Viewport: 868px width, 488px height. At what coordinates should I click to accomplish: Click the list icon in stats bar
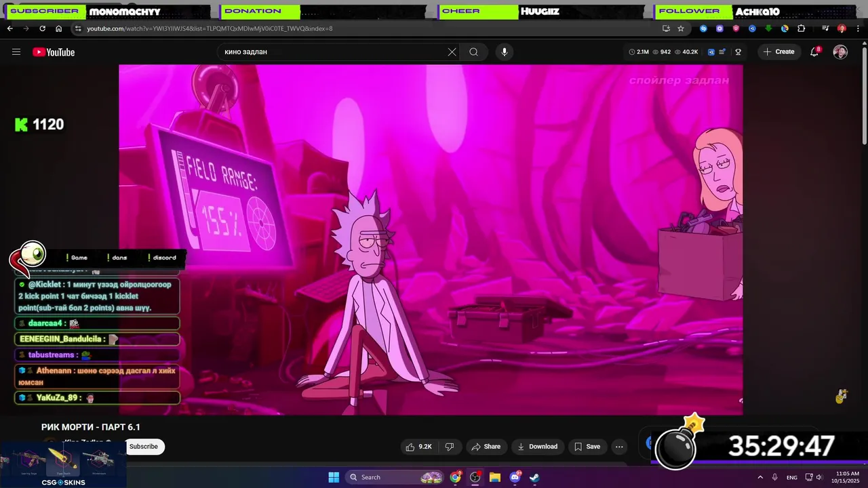(x=723, y=52)
